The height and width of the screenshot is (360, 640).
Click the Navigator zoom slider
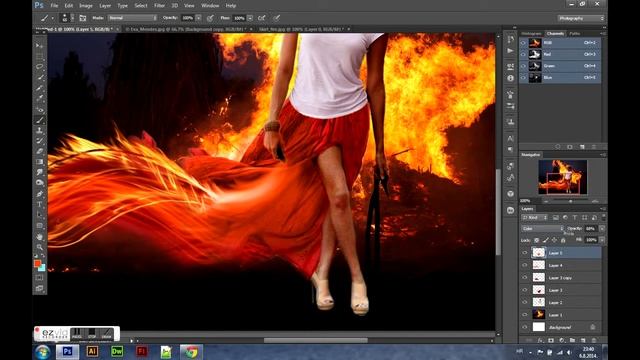pyautogui.click(x=571, y=201)
